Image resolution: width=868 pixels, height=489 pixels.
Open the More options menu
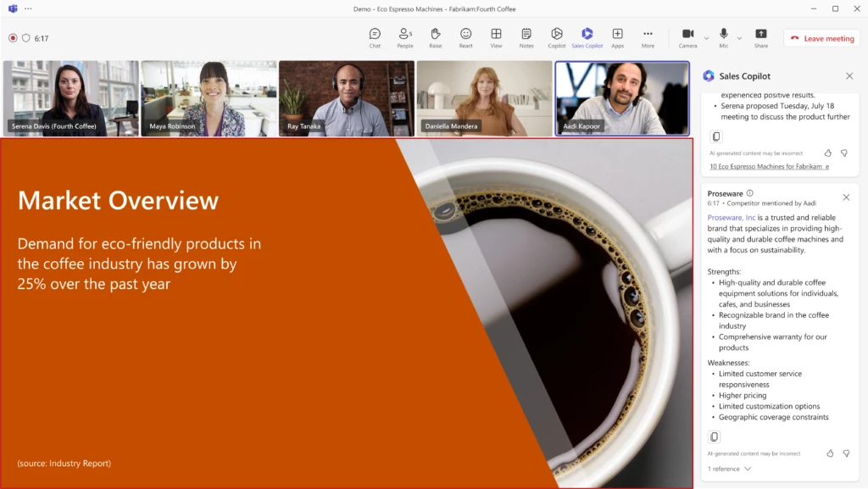648,36
